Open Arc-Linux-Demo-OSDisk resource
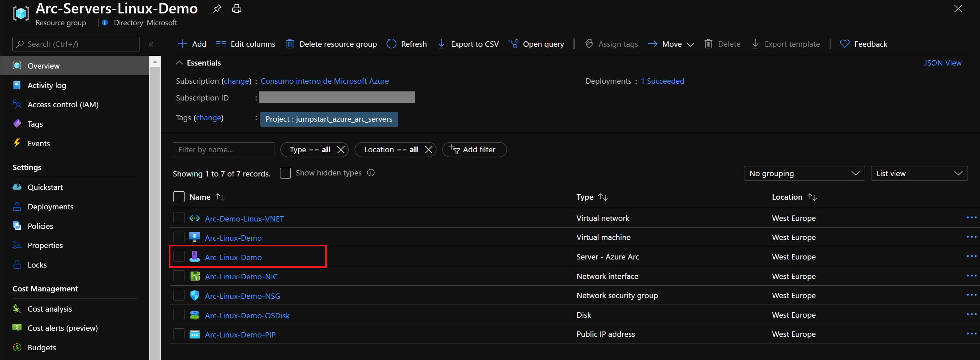 point(247,316)
